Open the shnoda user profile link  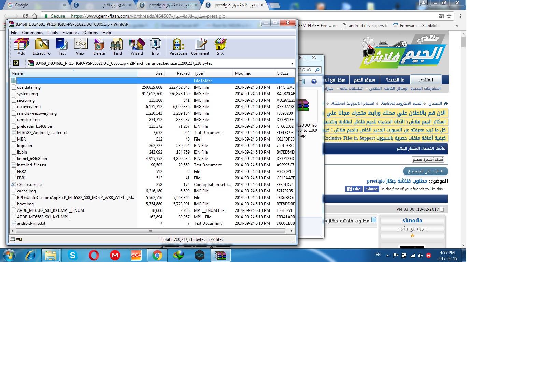pyautogui.click(x=412, y=220)
